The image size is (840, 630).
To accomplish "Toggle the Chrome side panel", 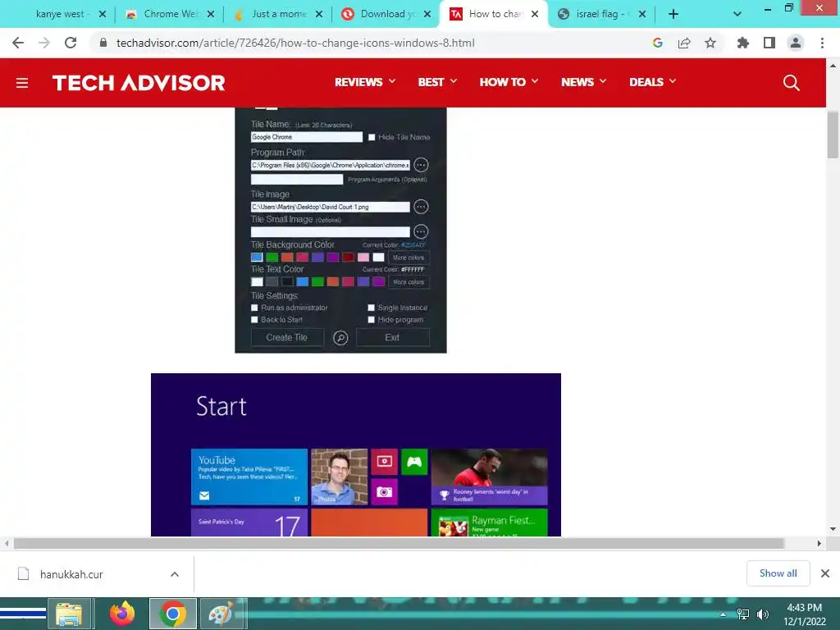I will pos(769,43).
